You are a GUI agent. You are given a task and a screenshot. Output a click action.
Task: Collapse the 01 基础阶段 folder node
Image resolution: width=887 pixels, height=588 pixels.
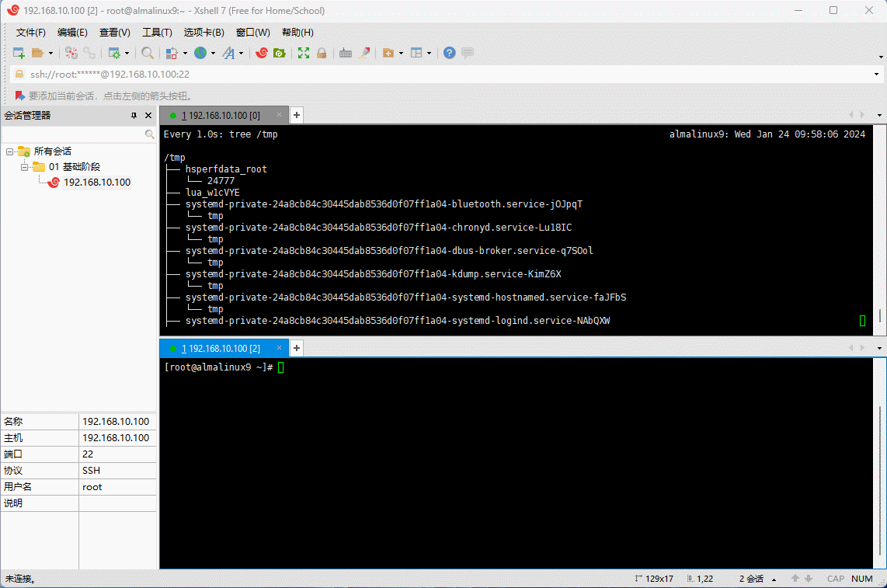(25, 167)
